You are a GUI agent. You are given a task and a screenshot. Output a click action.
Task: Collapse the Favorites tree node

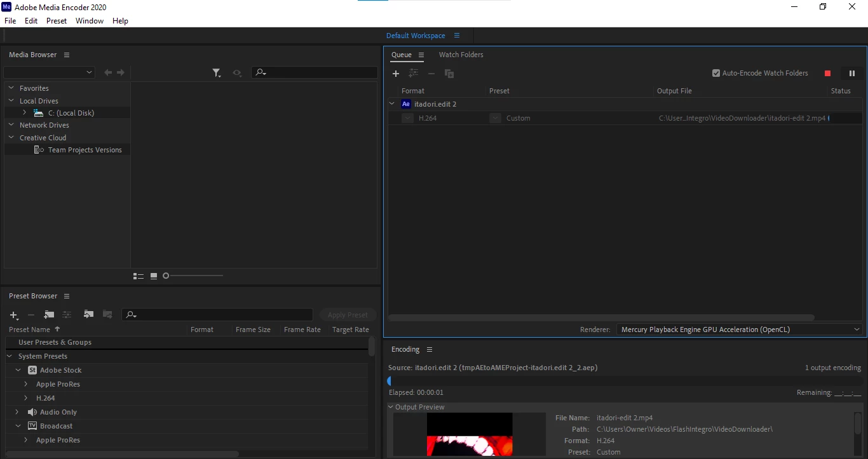(x=11, y=88)
